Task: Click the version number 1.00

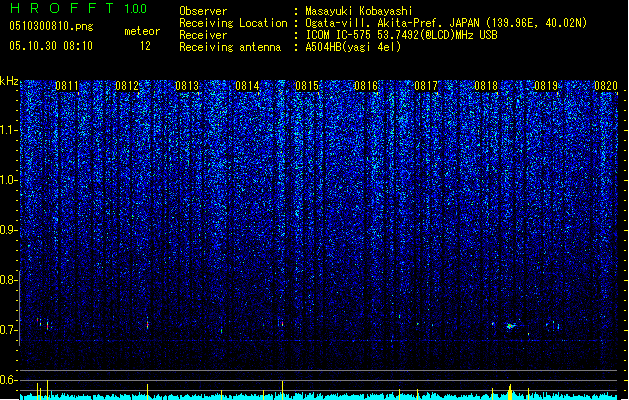Action: click(x=136, y=8)
